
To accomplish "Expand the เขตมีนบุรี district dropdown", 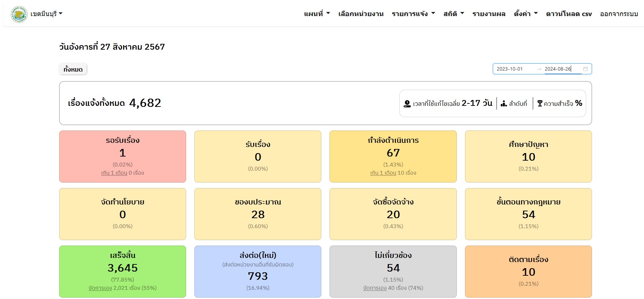I will (46, 14).
